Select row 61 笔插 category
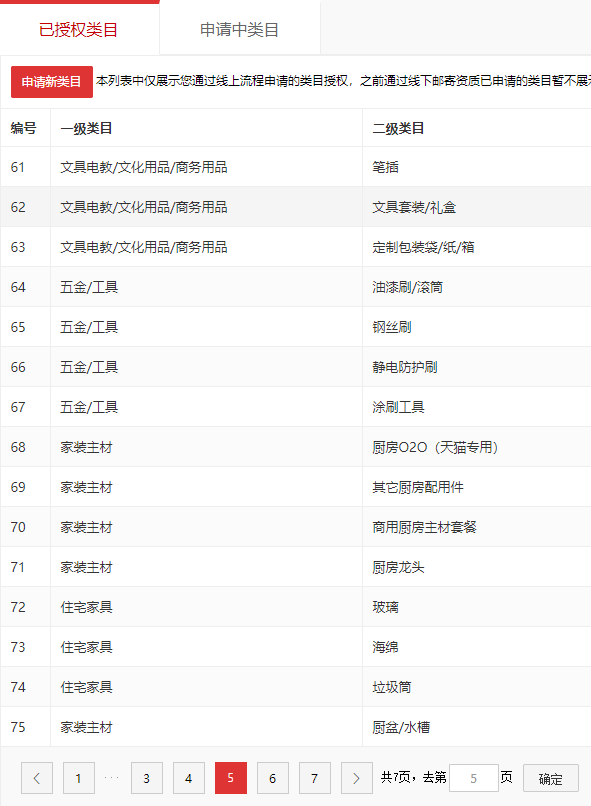 296,167
